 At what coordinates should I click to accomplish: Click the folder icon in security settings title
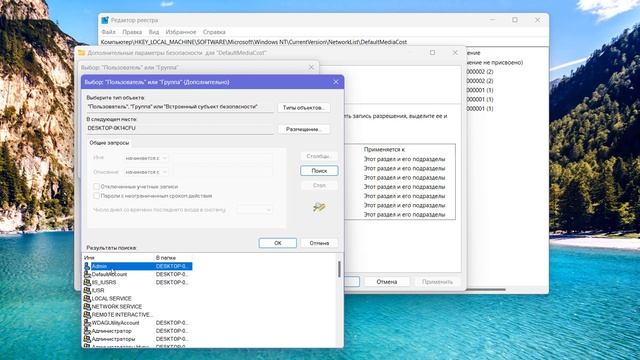pyautogui.click(x=82, y=53)
